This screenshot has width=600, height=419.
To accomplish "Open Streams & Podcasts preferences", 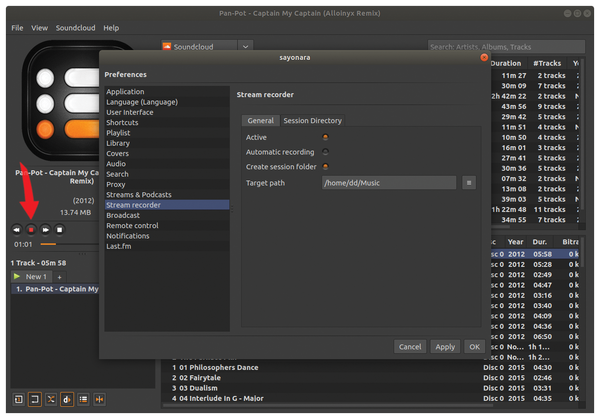I will pos(167,195).
